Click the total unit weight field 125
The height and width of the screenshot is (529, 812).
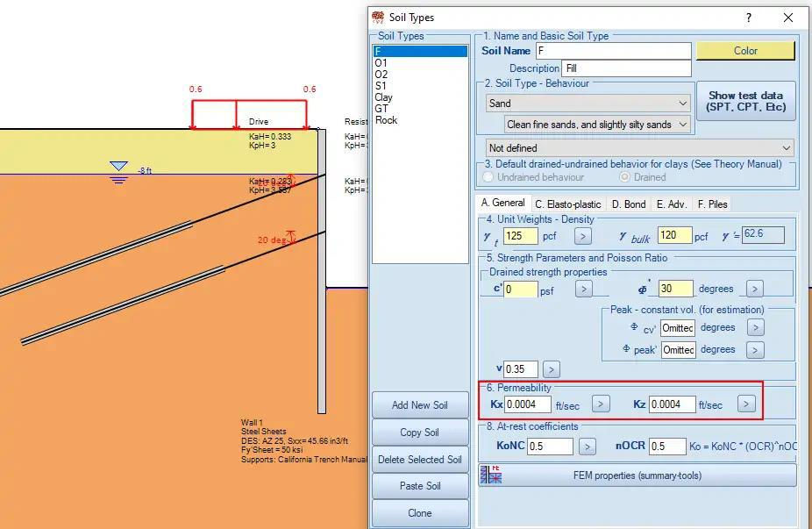coord(521,236)
